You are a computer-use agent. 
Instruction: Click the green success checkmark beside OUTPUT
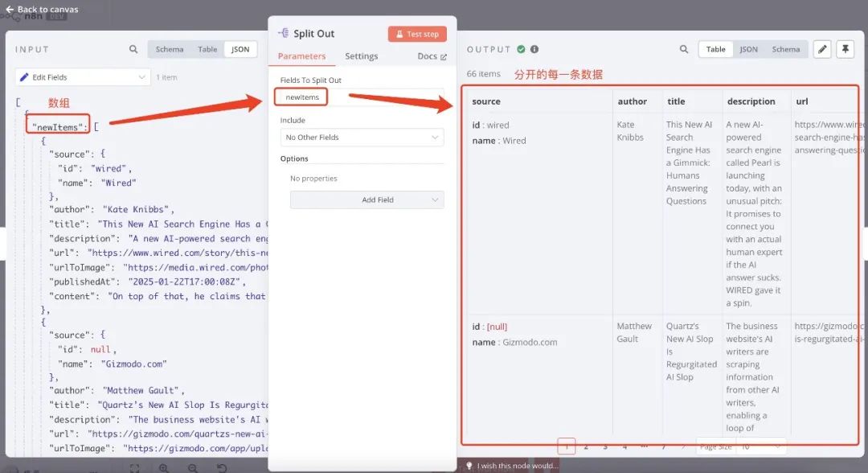[519, 49]
